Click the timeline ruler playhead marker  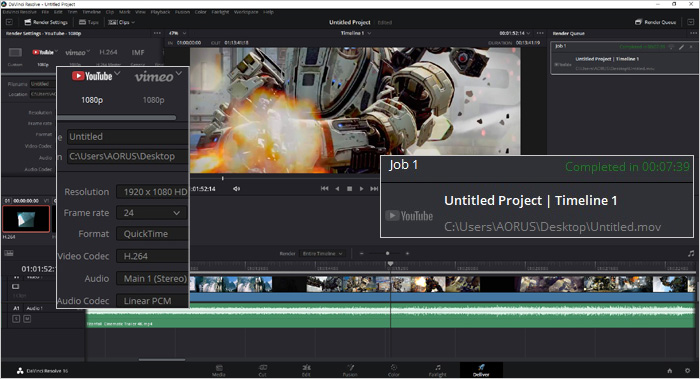(391, 264)
